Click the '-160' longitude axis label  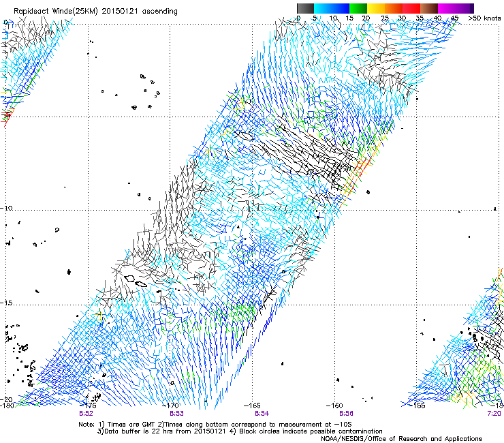(x=335, y=406)
